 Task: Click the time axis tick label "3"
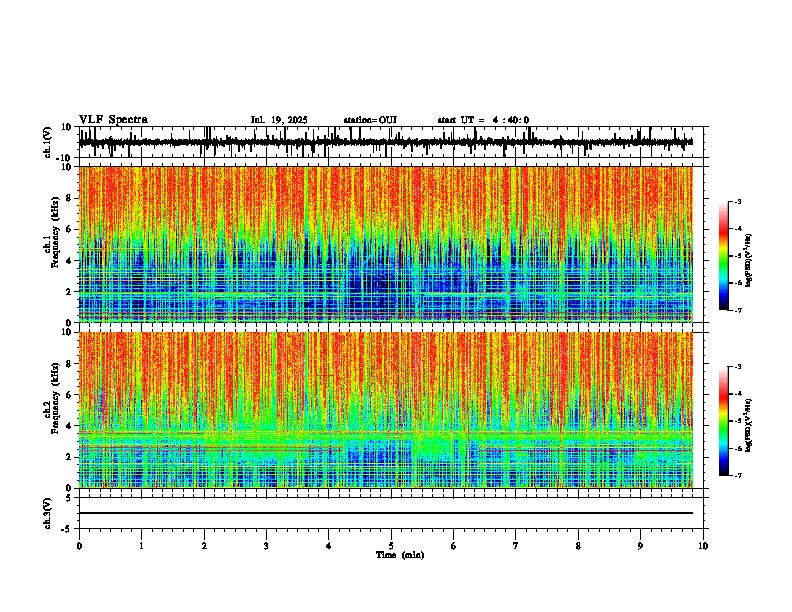point(266,546)
